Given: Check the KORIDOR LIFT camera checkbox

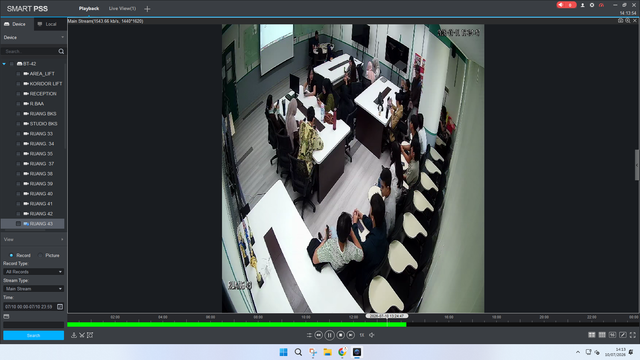Looking at the screenshot, I should pyautogui.click(x=18, y=84).
